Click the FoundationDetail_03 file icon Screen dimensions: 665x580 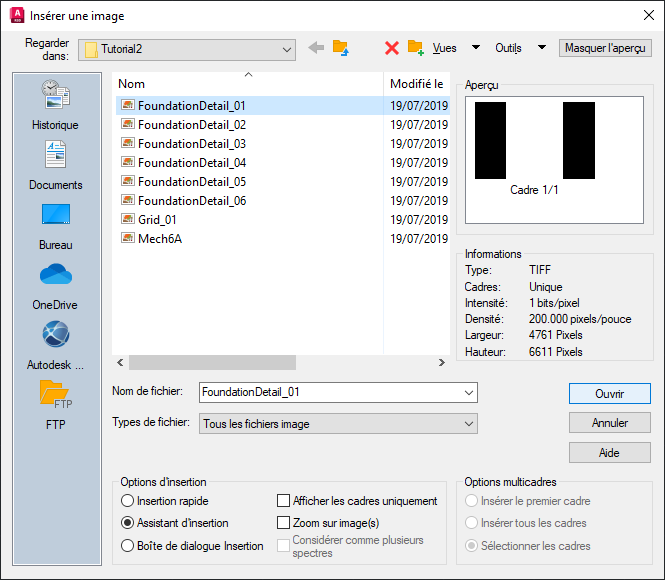coord(128,143)
